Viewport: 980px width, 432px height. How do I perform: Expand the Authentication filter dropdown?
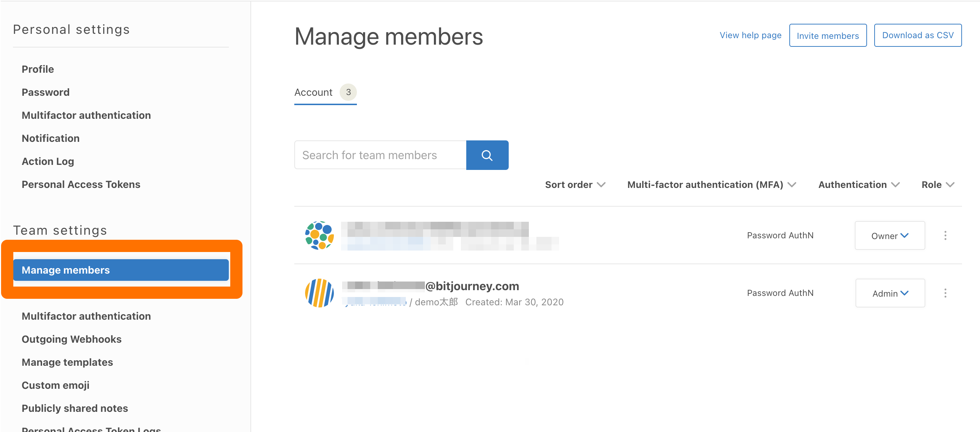coord(859,185)
